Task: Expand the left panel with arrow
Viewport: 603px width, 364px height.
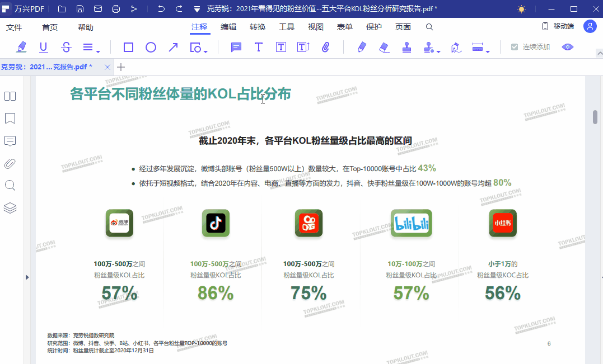Action: pos(27,277)
